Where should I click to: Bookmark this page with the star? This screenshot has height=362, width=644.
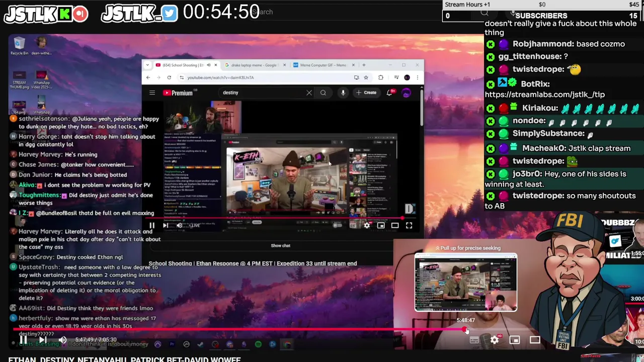(366, 77)
